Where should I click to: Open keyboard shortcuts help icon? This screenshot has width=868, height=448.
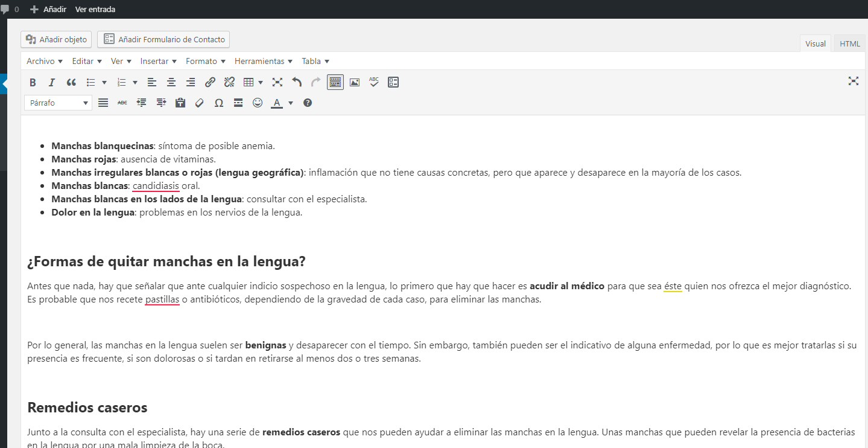[308, 103]
